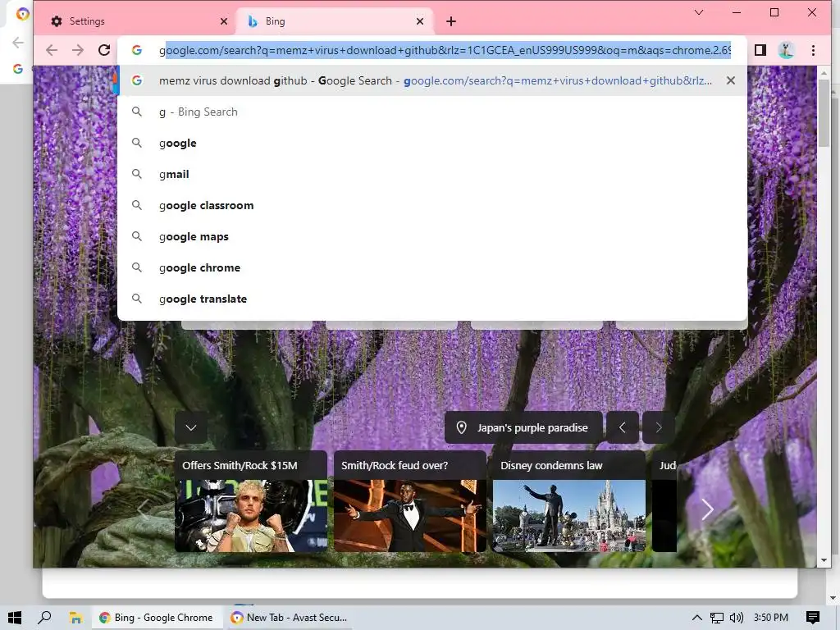Image resolution: width=840 pixels, height=630 pixels.
Task: Open Chrome three-dot menu
Action: tap(813, 50)
